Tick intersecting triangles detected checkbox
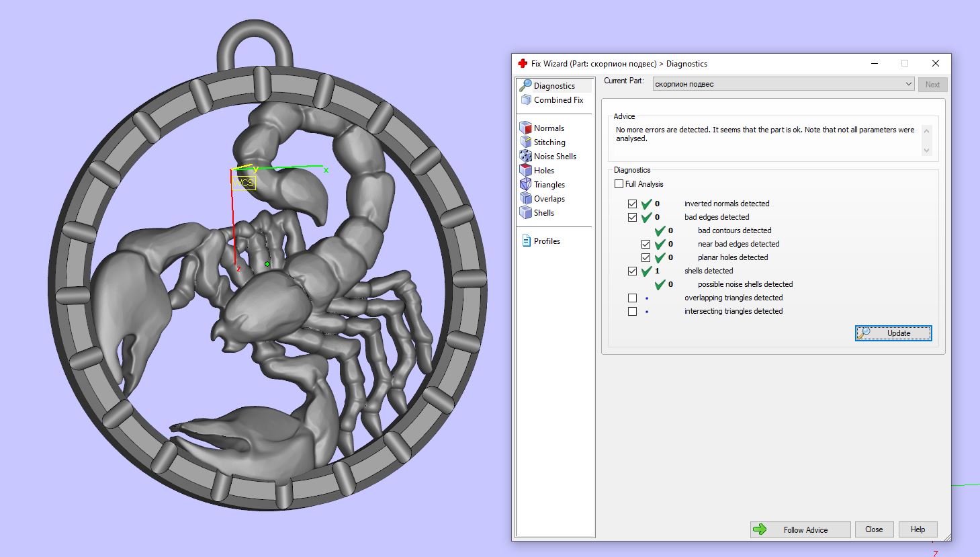The image size is (980, 557). point(632,311)
